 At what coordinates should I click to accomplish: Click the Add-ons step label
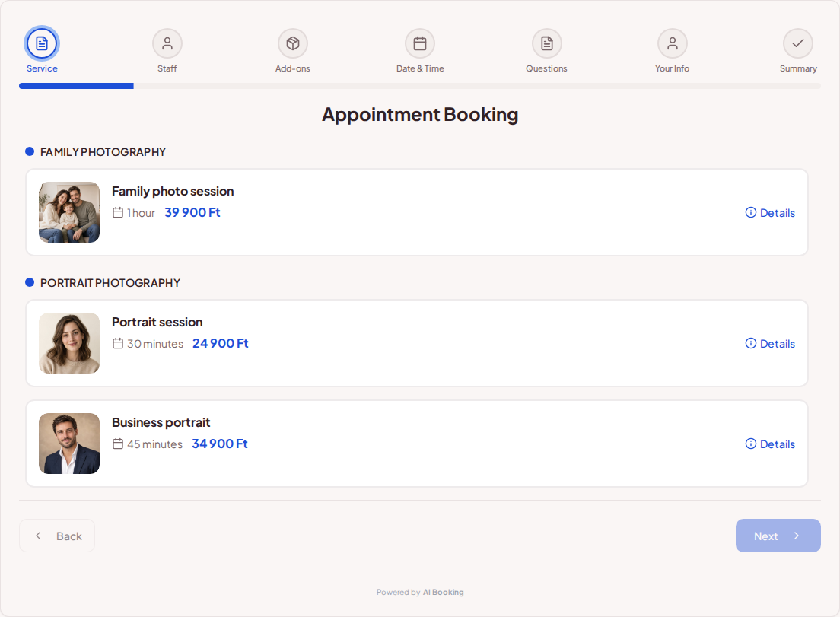[292, 68]
